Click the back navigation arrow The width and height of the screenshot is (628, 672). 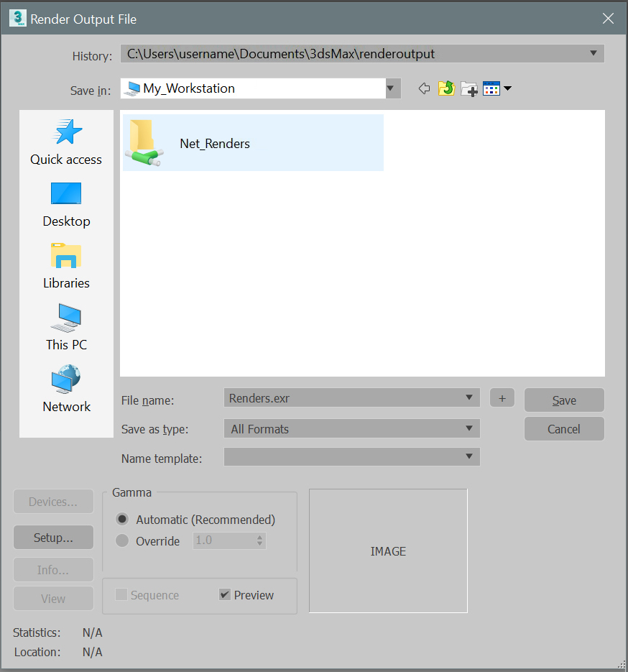coord(424,88)
